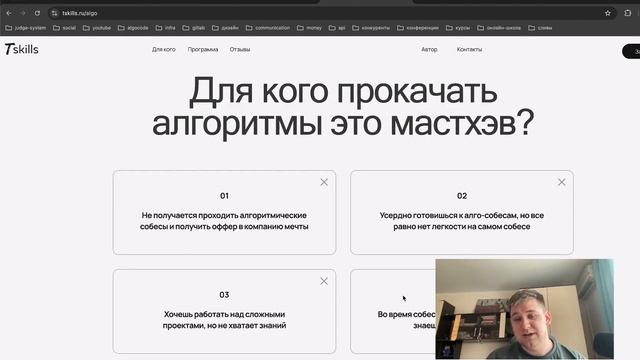Open site info icon left of the URL
The image size is (640, 360).
tap(54, 13)
